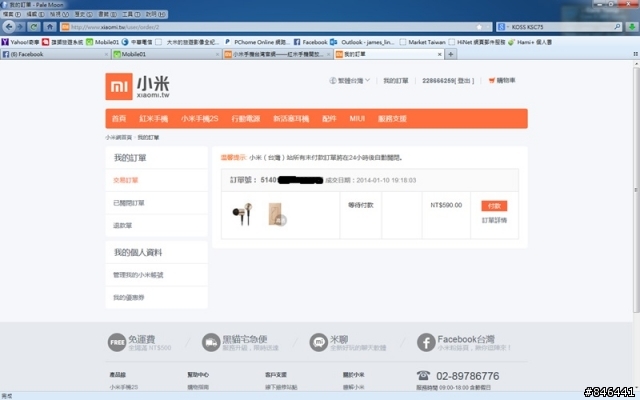The image size is (640, 400).
Task: Open the green downloads arrow icon
Action: (x=632, y=27)
